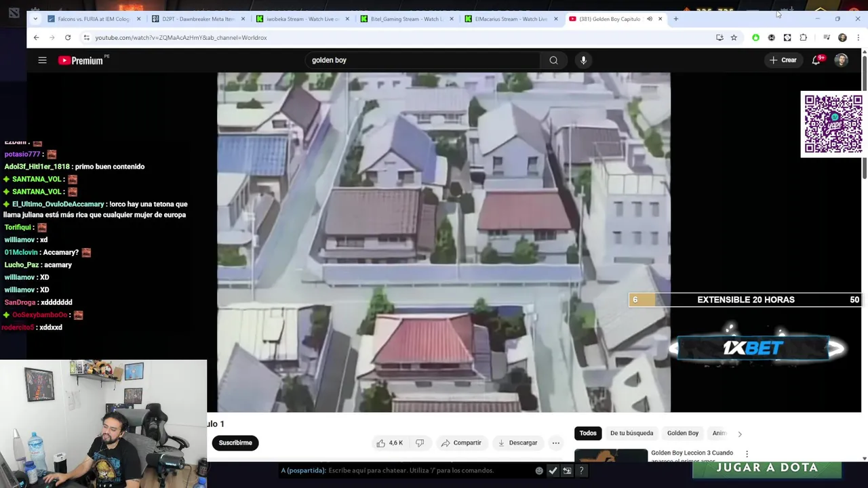Close the iwobeka Stream tab
The width and height of the screenshot is (868, 488).
pyautogui.click(x=348, y=19)
